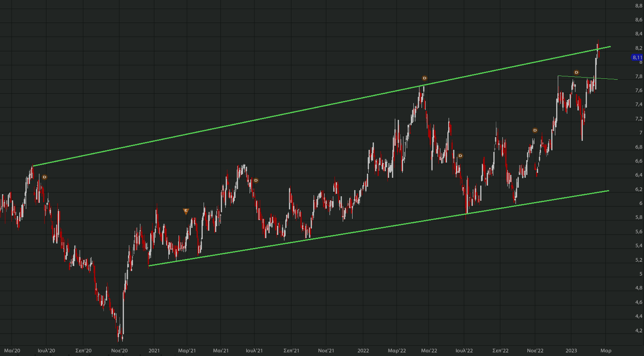Click the Ιουλ'22 date label
The height and width of the screenshot is (356, 644).
pyautogui.click(x=464, y=351)
